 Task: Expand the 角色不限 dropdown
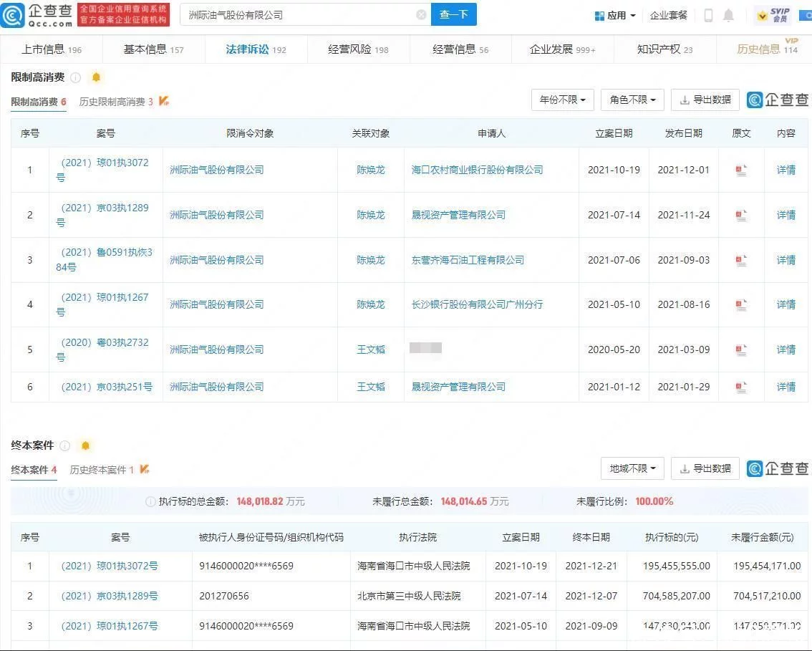(632, 100)
